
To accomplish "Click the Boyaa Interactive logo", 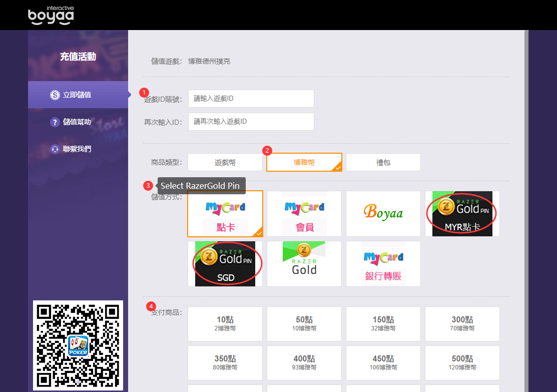I will click(x=51, y=16).
